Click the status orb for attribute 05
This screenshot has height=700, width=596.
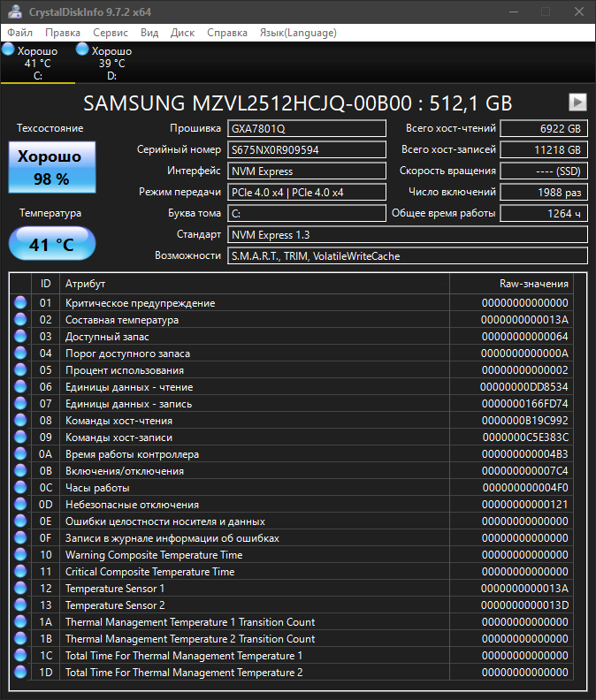(x=20, y=370)
